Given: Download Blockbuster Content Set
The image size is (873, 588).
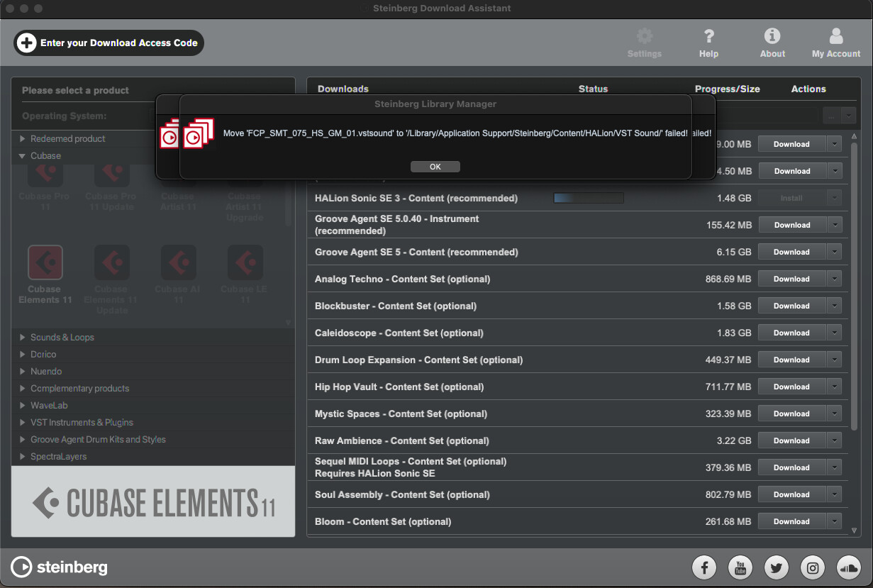Looking at the screenshot, I should (792, 306).
